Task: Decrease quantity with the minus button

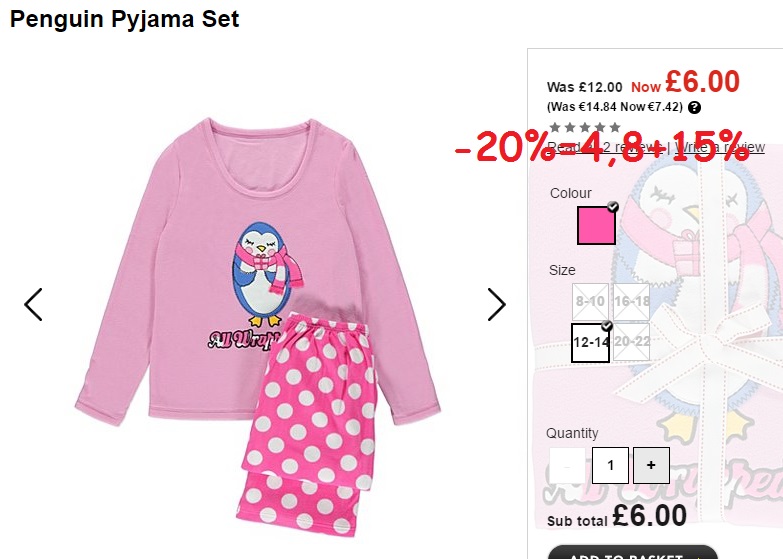Action: click(567, 466)
